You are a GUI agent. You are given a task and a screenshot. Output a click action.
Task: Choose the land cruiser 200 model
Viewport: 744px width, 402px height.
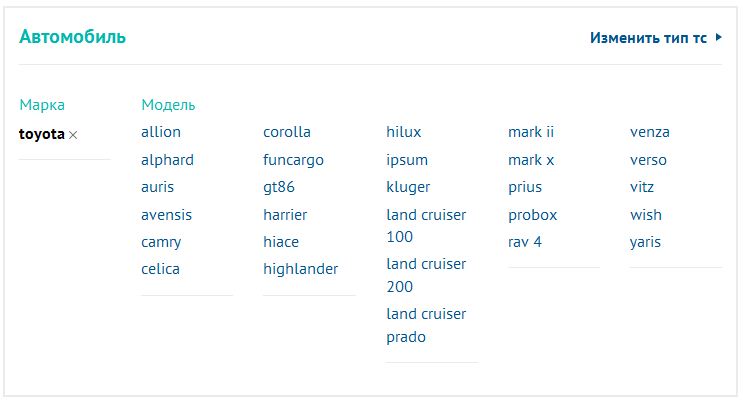pyautogui.click(x=426, y=275)
